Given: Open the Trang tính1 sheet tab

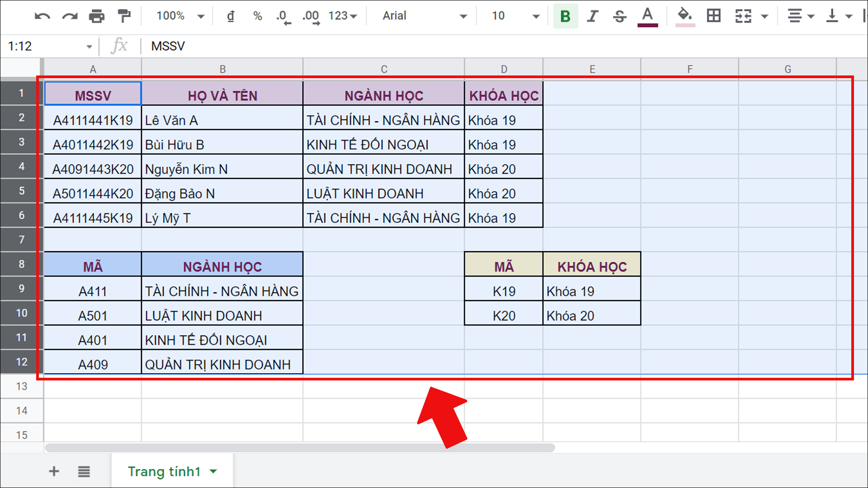Looking at the screenshot, I should tap(164, 471).
